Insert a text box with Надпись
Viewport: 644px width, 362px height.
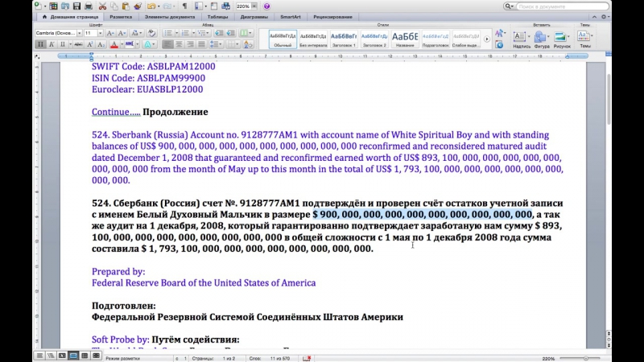(x=521, y=39)
